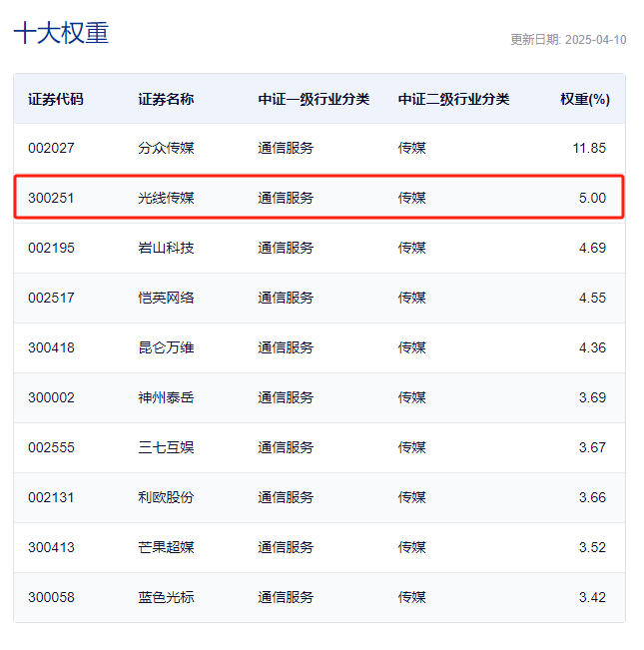Viewport: 644px width, 650px height.
Task: Click 通信服务 in the 芒果超媒 row
Action: click(x=286, y=547)
